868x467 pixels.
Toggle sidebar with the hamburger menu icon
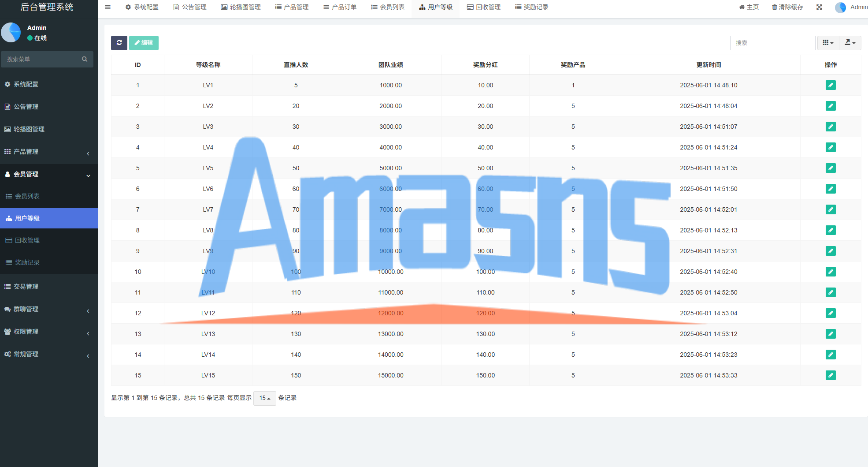108,7
